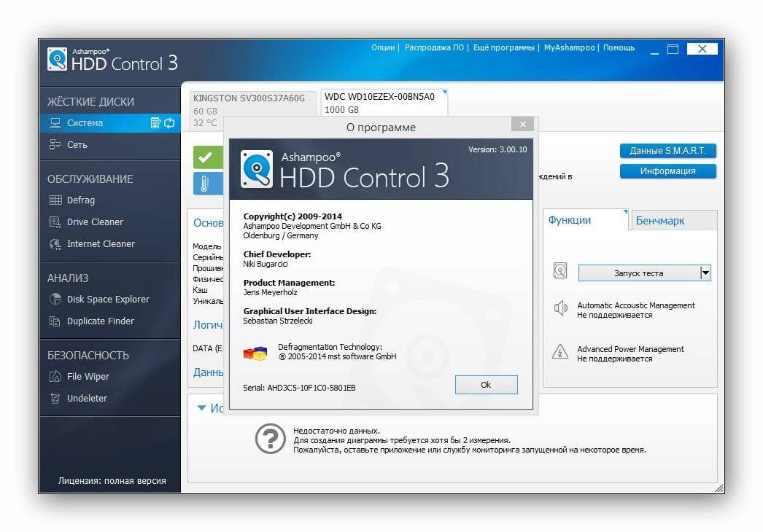Click the Запуск теста button
763x532 pixels.
click(x=638, y=273)
